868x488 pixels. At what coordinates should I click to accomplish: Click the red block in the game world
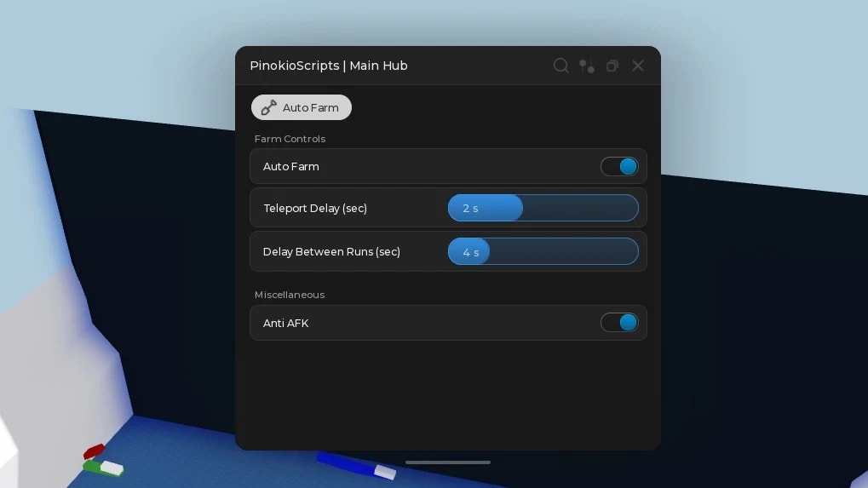pyautogui.click(x=94, y=451)
